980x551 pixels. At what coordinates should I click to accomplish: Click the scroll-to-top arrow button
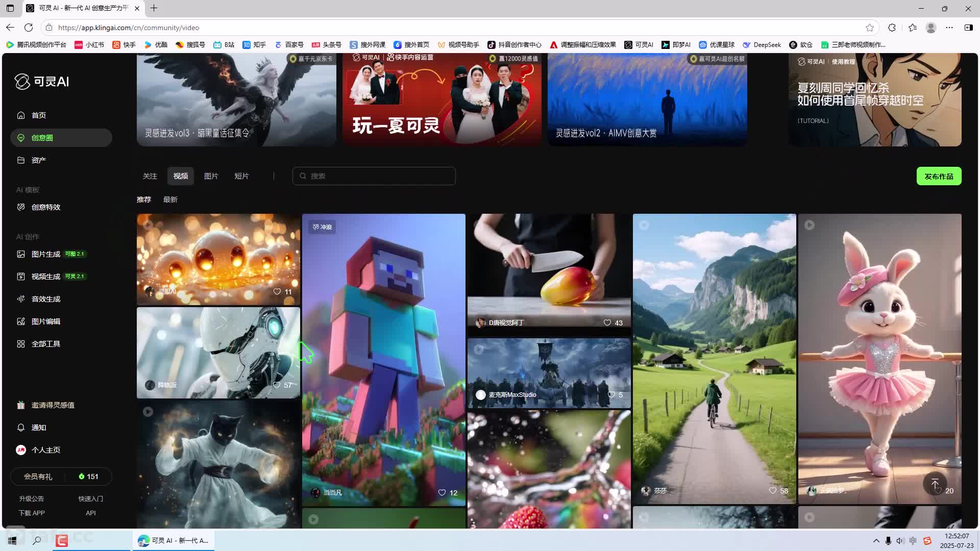[x=935, y=484]
